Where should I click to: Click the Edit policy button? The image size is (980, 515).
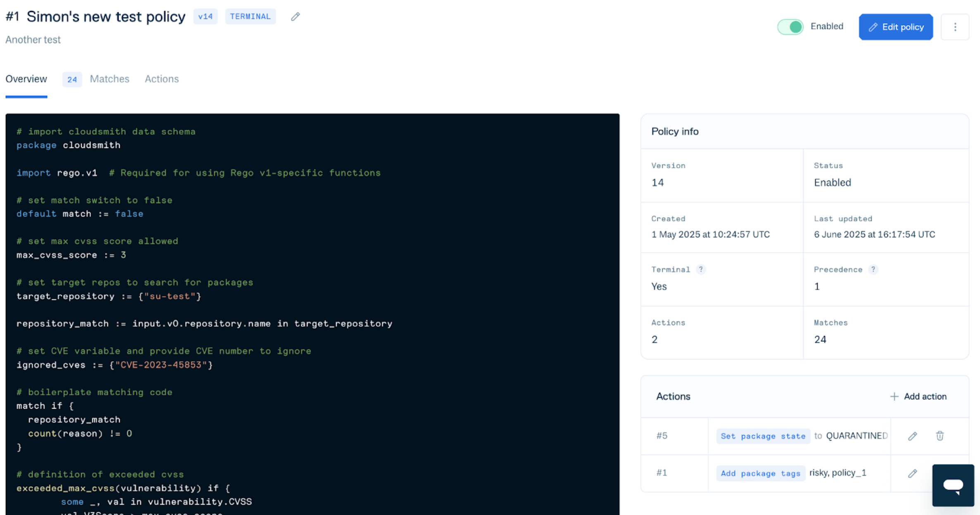(x=896, y=27)
